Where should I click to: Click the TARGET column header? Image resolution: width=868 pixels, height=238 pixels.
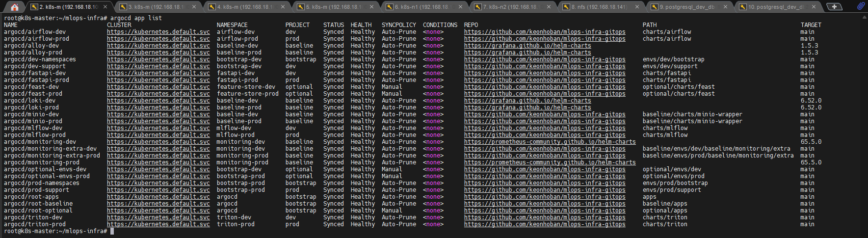click(811, 25)
